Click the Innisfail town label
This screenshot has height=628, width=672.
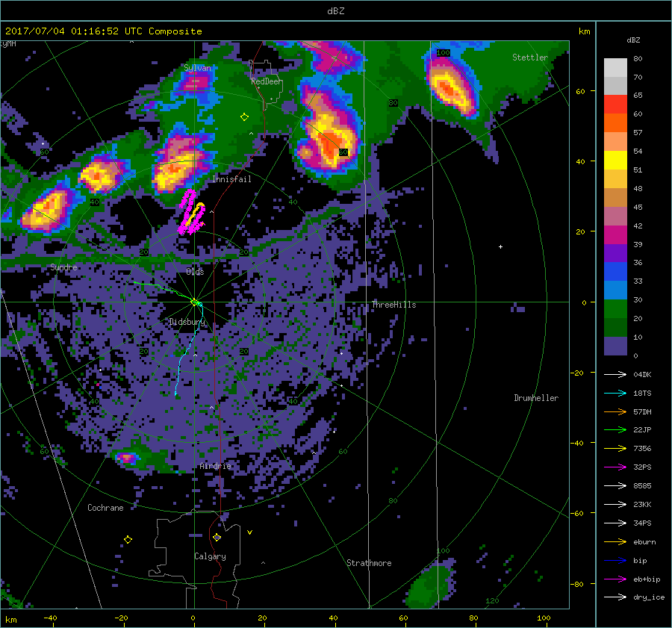(231, 180)
